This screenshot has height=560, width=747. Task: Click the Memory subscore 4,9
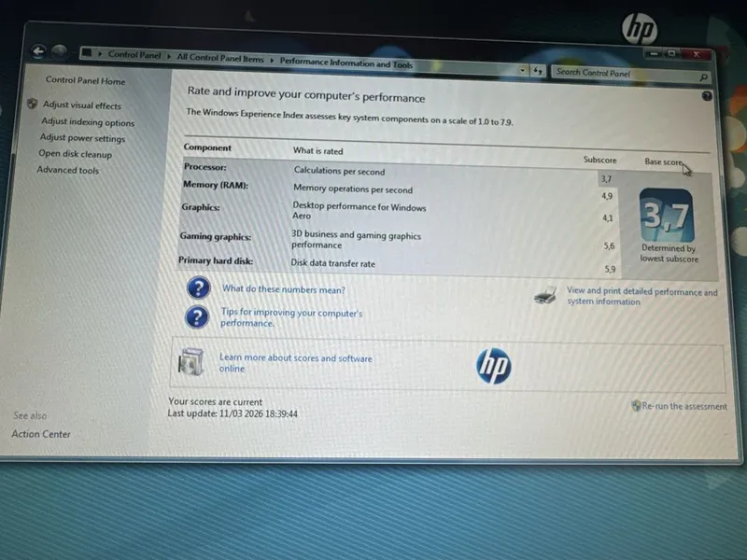pos(607,196)
